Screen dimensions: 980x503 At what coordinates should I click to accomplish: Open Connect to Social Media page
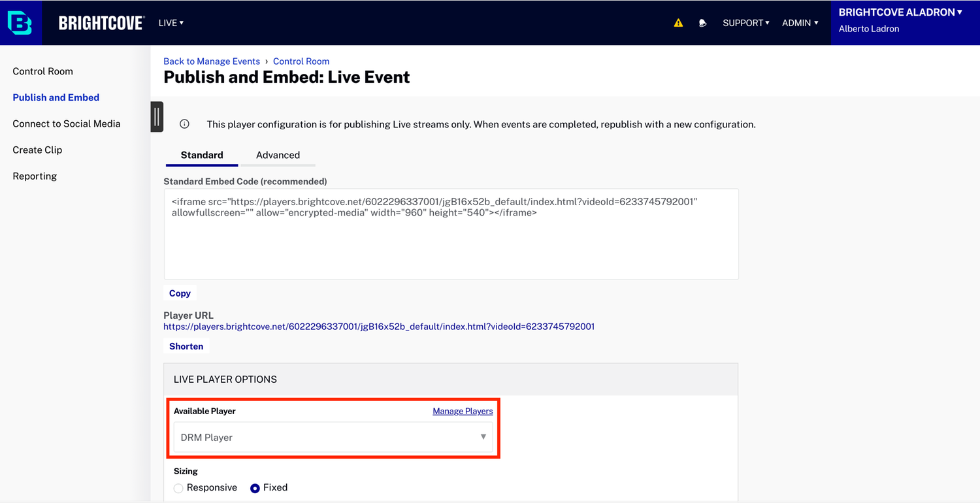67,123
